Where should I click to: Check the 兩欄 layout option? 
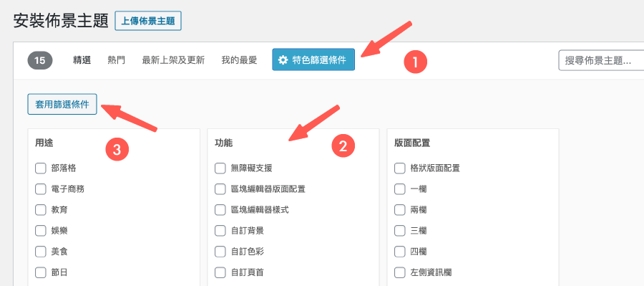point(399,210)
